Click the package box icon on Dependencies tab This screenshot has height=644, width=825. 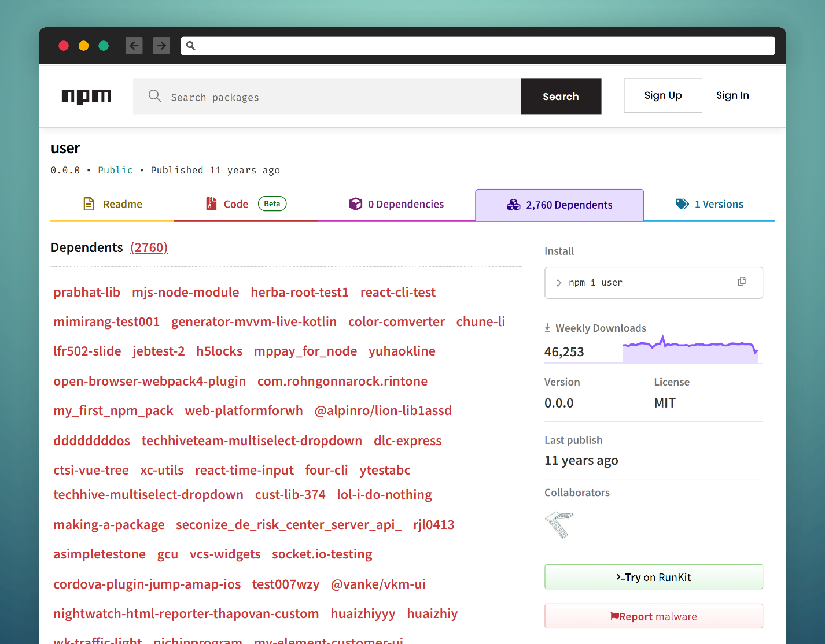pos(355,203)
